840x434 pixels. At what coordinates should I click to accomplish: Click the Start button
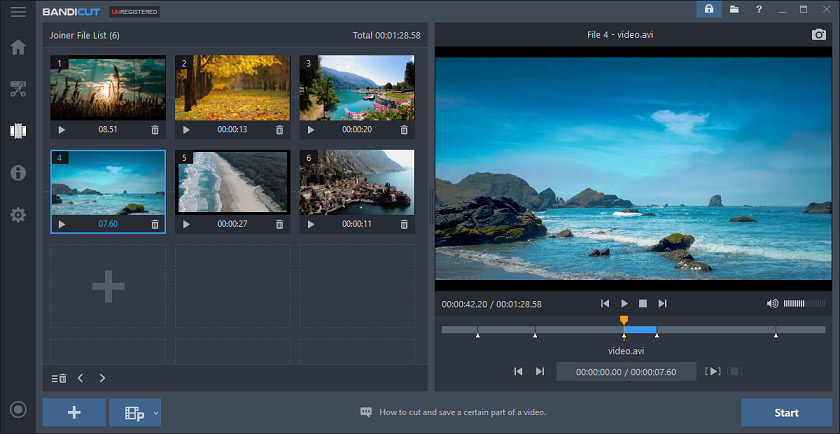coord(786,413)
